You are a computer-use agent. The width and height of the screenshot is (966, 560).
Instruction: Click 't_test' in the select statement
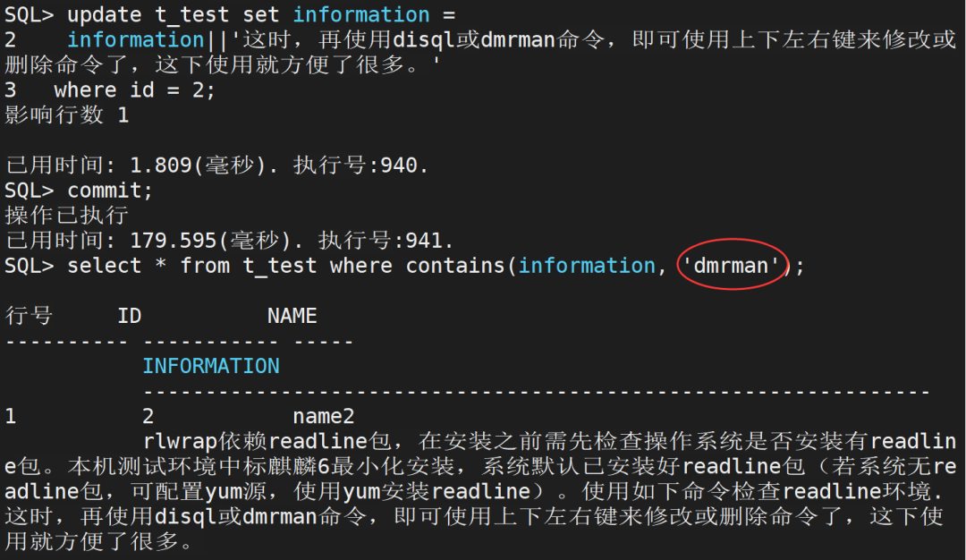pyautogui.click(x=279, y=266)
